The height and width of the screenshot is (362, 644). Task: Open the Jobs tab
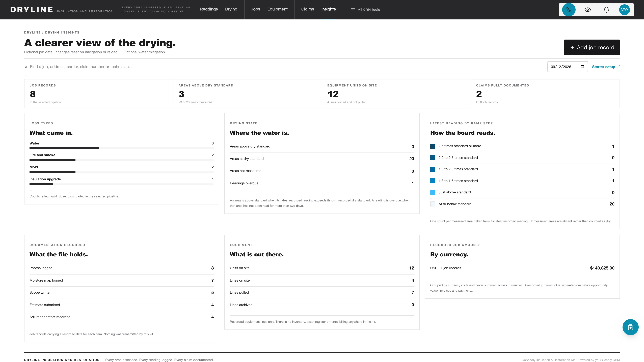[255, 9]
